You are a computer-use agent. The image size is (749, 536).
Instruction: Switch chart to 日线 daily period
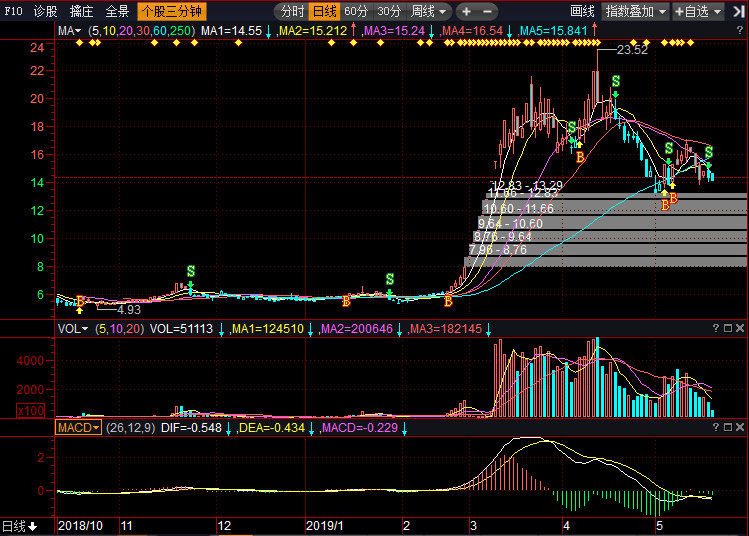click(x=323, y=11)
